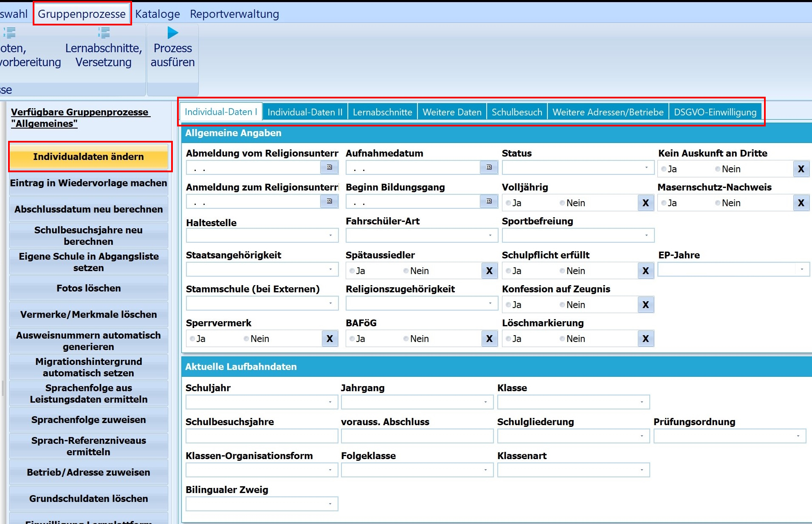Viewport: 812px width, 524px height.
Task: Clear the BAFöG choice with X
Action: 489,339
